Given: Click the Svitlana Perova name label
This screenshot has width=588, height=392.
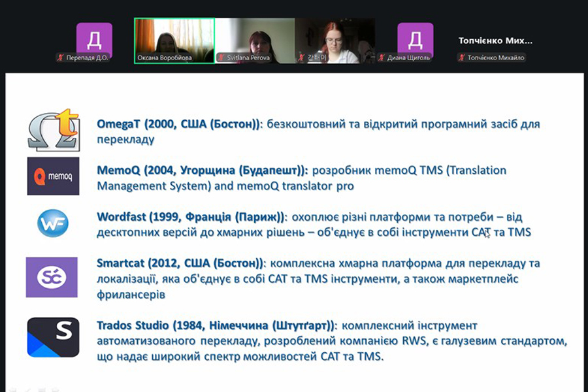Looking at the screenshot, I should click(248, 57).
